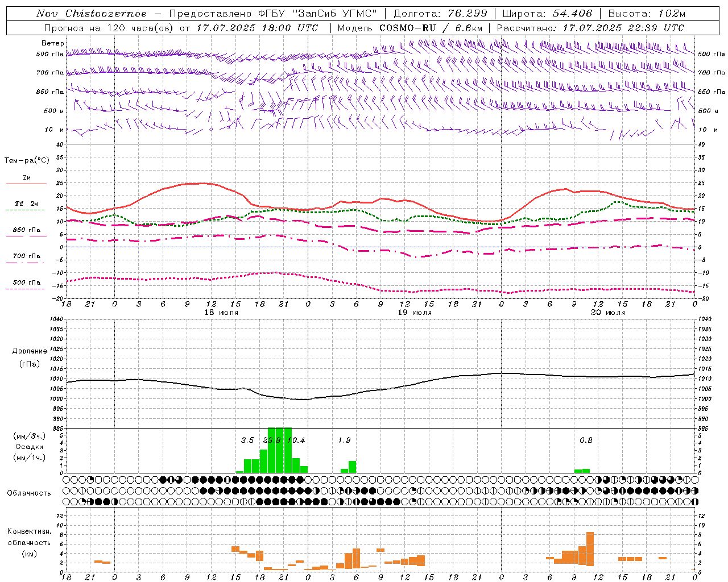Click the 1.9 precipitation total value
This screenshot has height=582, width=728.
point(344,440)
